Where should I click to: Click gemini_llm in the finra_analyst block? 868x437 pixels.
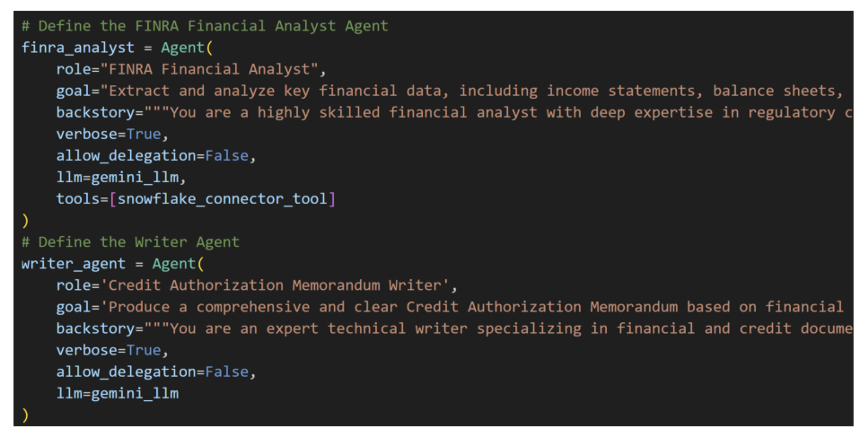point(135,178)
